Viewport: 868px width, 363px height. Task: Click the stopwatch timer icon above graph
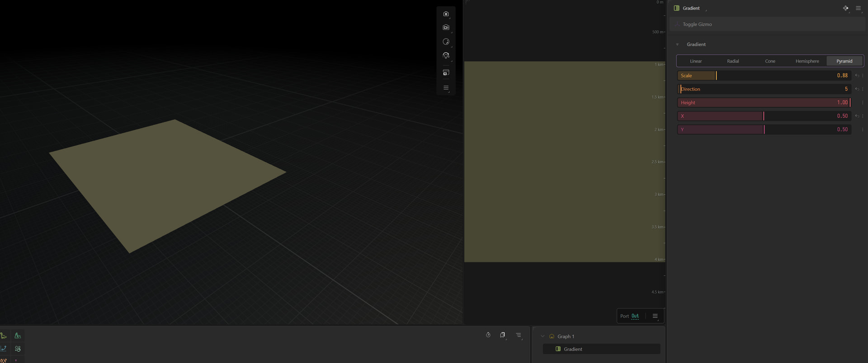[488, 335]
